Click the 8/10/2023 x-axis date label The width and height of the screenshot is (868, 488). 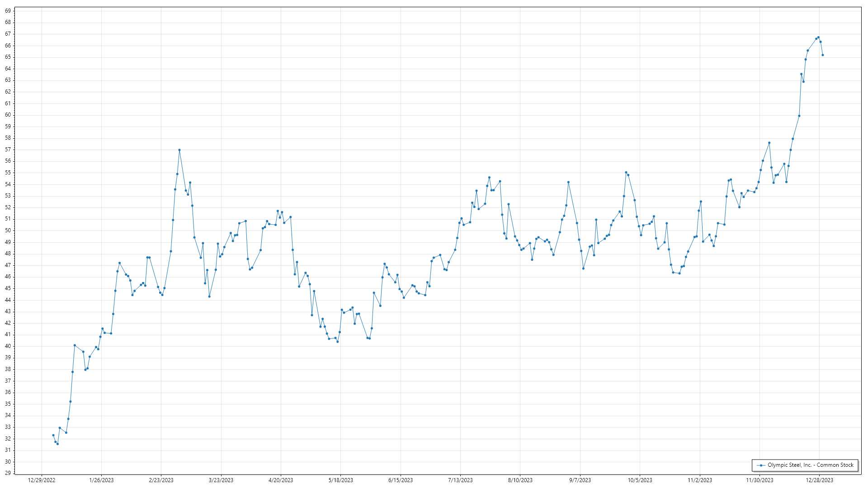tap(520, 480)
